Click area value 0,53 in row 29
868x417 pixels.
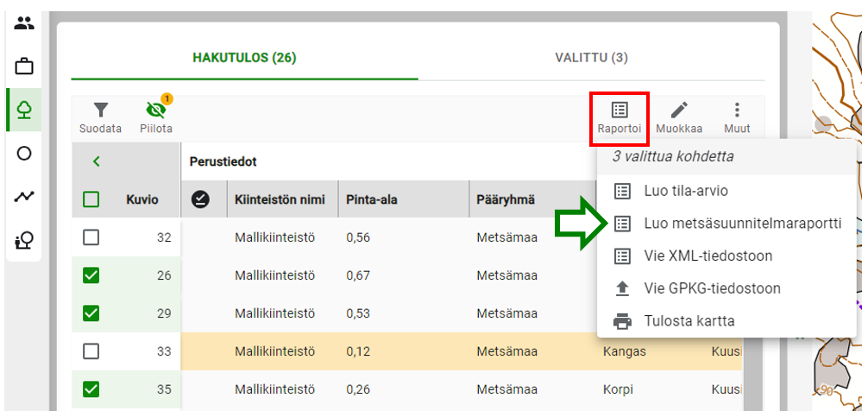[x=359, y=313]
